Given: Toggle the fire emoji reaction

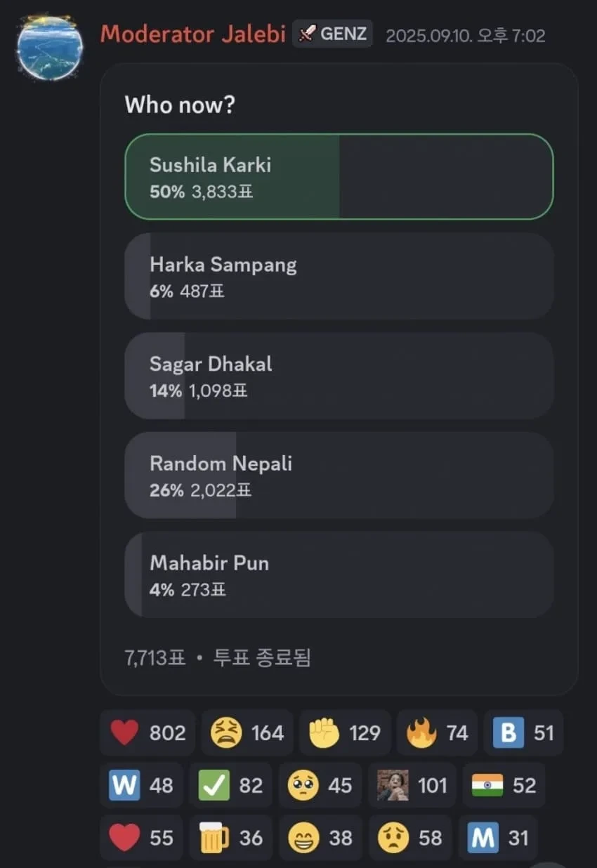Looking at the screenshot, I should coord(437,733).
